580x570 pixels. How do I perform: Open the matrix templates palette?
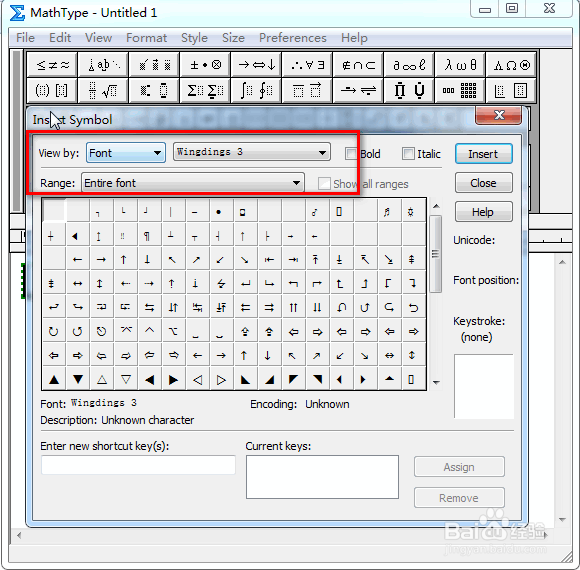pyautogui.click(x=460, y=90)
